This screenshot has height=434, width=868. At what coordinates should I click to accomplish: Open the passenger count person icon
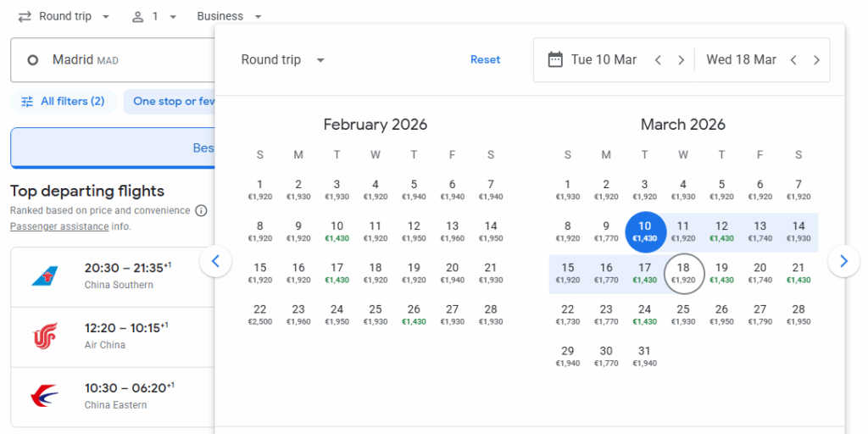[138, 17]
